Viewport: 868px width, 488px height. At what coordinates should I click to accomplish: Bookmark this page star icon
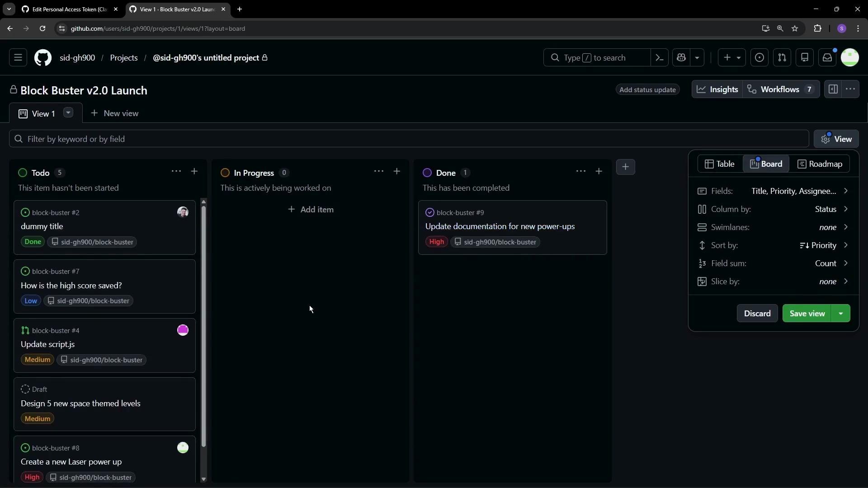tap(795, 28)
